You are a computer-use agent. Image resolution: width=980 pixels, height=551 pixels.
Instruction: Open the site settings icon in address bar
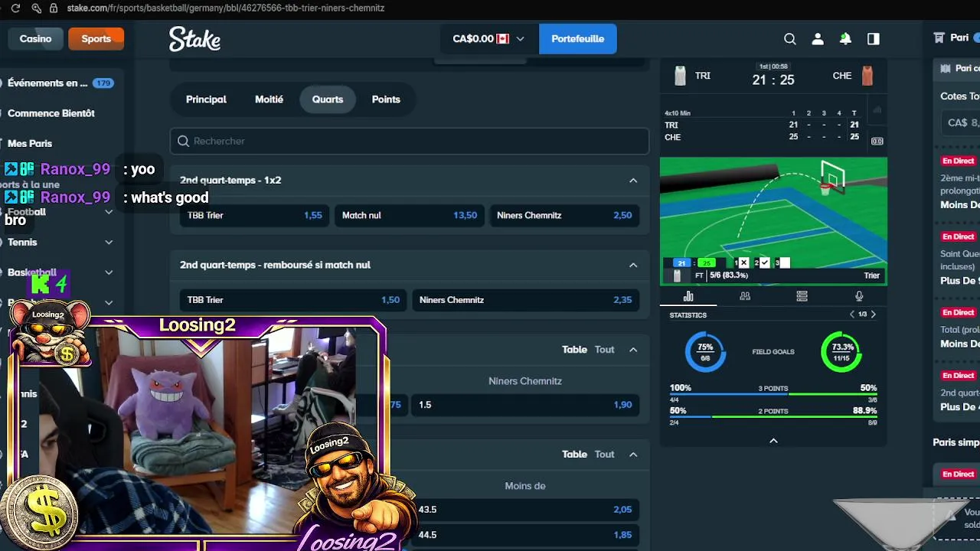(36, 8)
